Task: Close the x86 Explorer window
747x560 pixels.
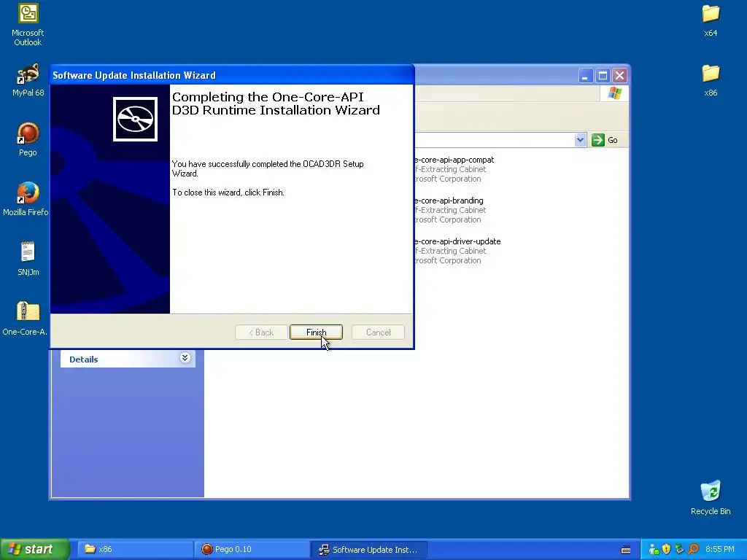Action: (619, 75)
